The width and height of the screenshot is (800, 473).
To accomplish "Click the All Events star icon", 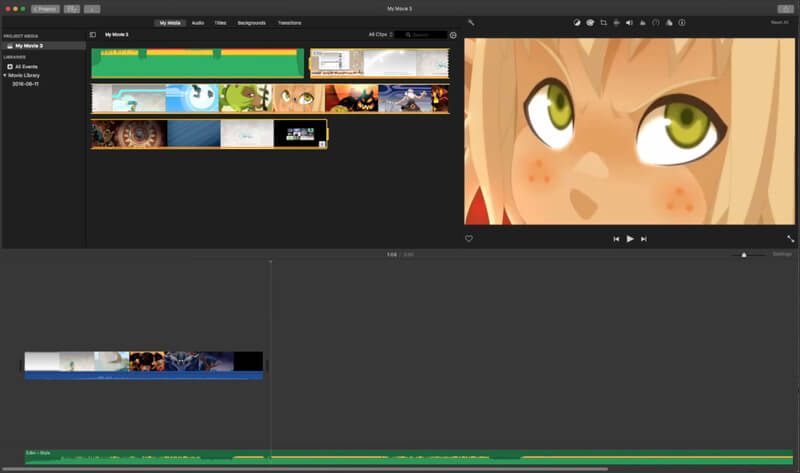I will pyautogui.click(x=10, y=66).
